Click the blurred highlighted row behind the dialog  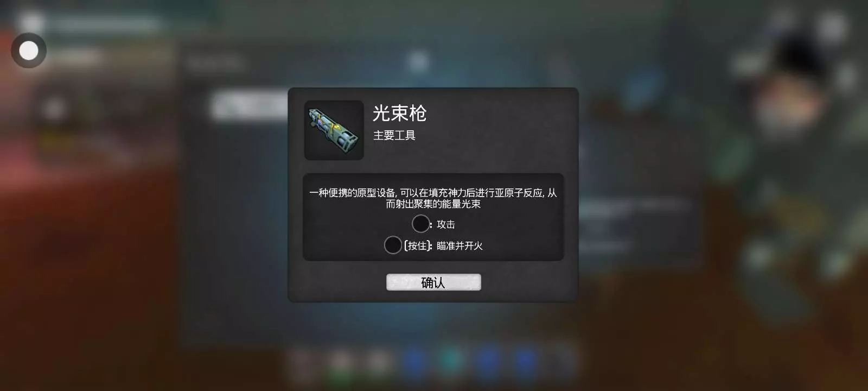coord(250,106)
